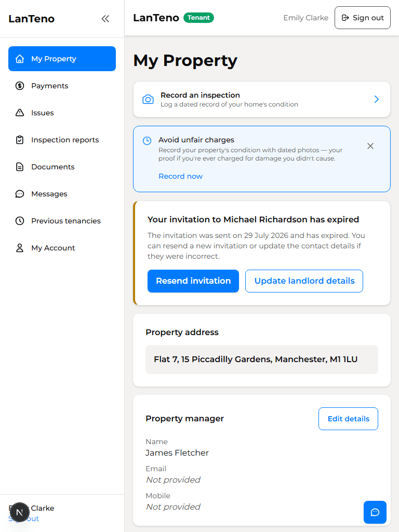This screenshot has width=399, height=532.
Task: Dismiss the Avoid unfair charges banner
Action: coord(370,146)
